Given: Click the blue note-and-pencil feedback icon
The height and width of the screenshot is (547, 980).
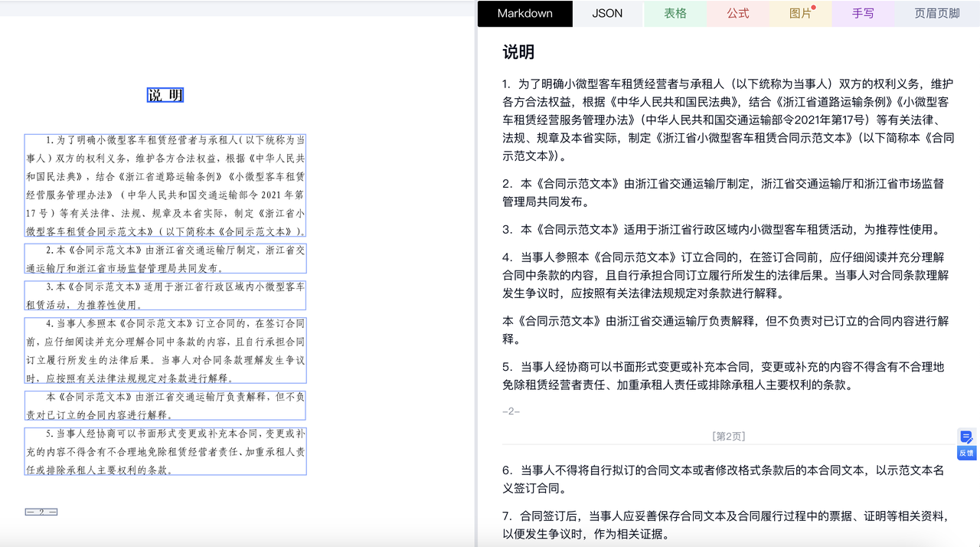Looking at the screenshot, I should [966, 436].
